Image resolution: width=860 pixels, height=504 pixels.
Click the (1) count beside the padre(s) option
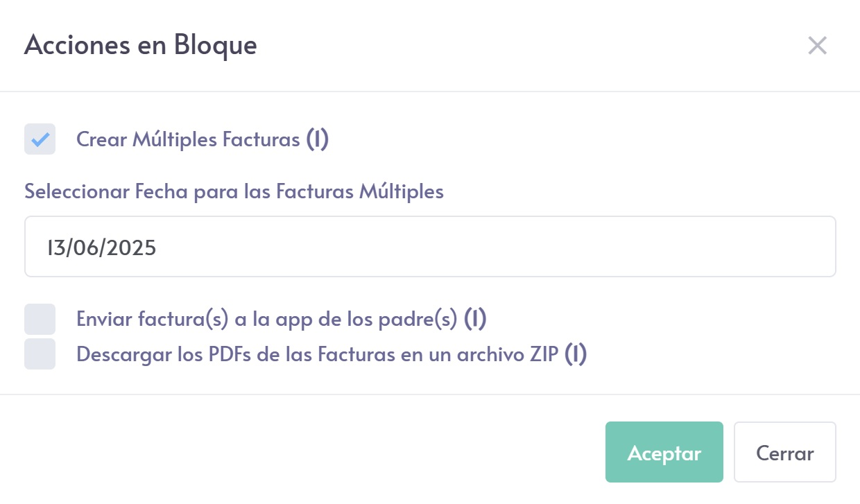pyautogui.click(x=475, y=319)
